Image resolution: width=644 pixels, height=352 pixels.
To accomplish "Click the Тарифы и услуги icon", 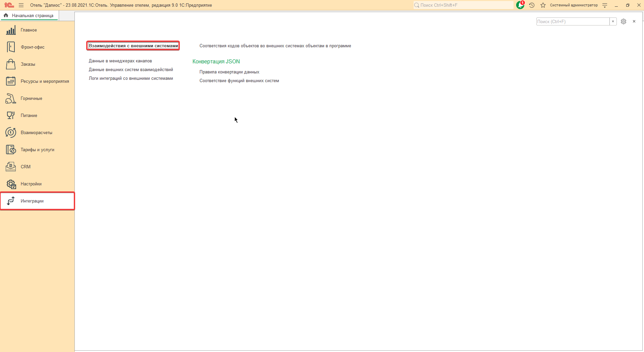I will point(11,150).
